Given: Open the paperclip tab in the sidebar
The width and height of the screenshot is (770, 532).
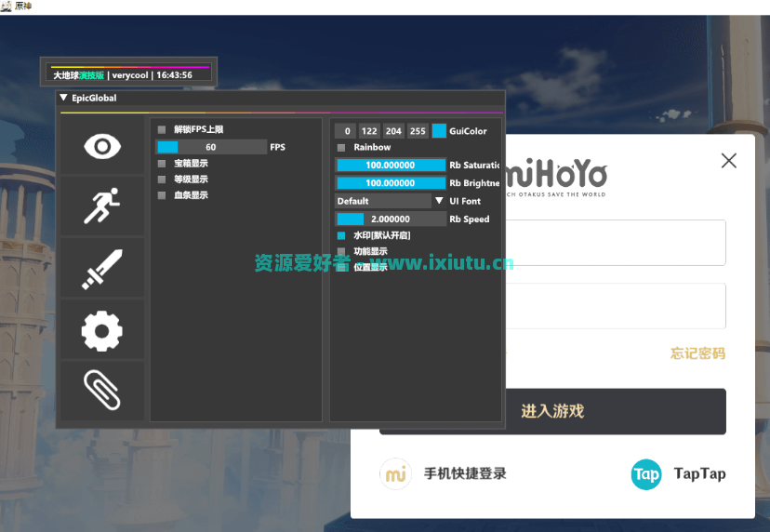Looking at the screenshot, I should [102, 391].
